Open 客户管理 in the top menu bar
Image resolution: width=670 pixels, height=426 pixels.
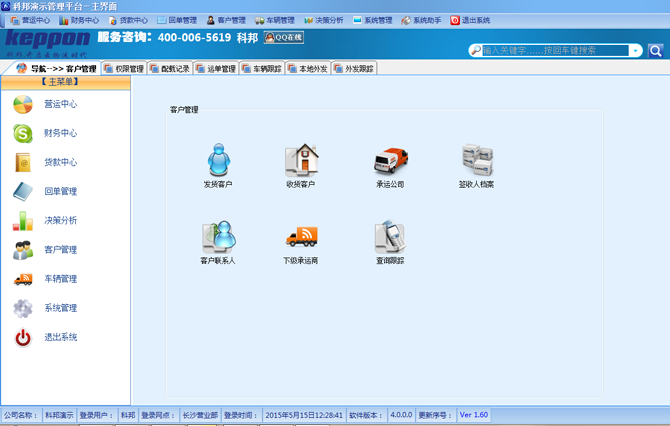click(226, 20)
